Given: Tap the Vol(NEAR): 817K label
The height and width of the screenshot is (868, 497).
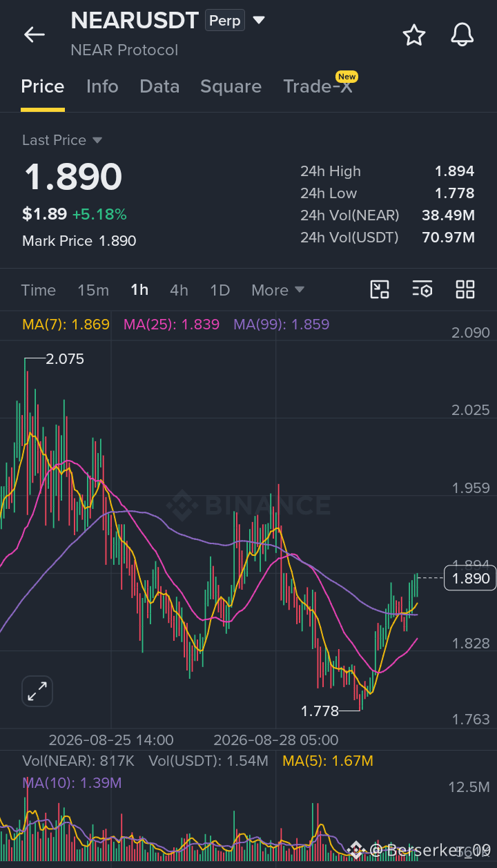Looking at the screenshot, I should [x=78, y=761].
